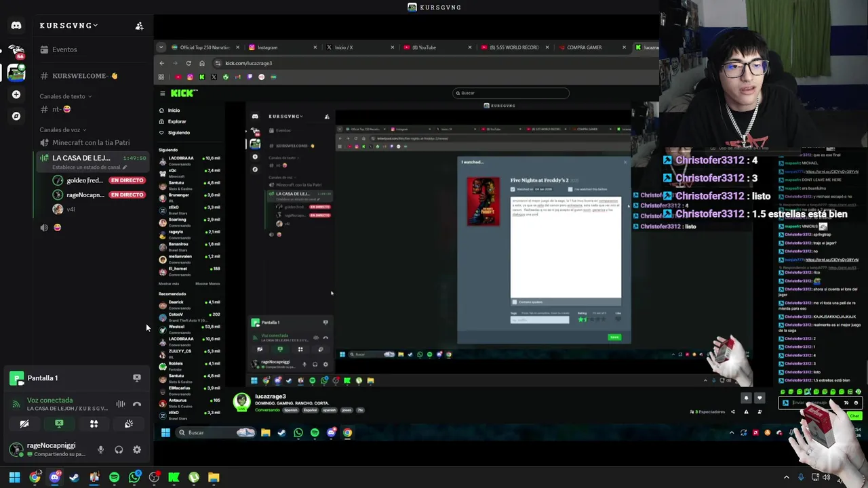The height and width of the screenshot is (488, 868).
Task: Open Kick hamburger menu
Action: (162, 94)
